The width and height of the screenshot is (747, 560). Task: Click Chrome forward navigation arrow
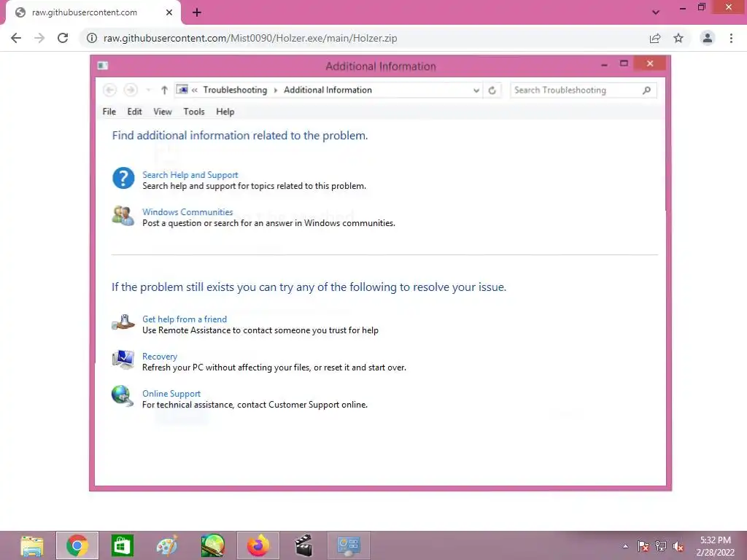click(x=39, y=38)
